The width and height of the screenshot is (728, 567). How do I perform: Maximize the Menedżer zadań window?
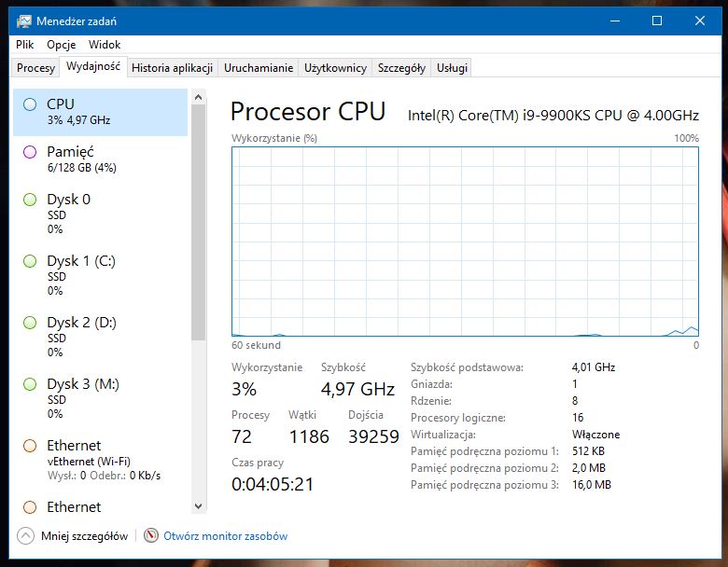(657, 21)
